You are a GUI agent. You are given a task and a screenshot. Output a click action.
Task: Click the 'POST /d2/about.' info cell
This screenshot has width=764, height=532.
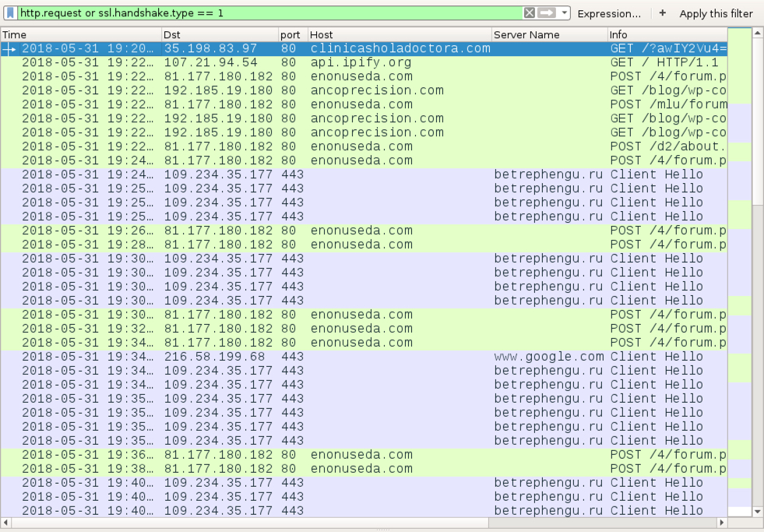coord(668,146)
